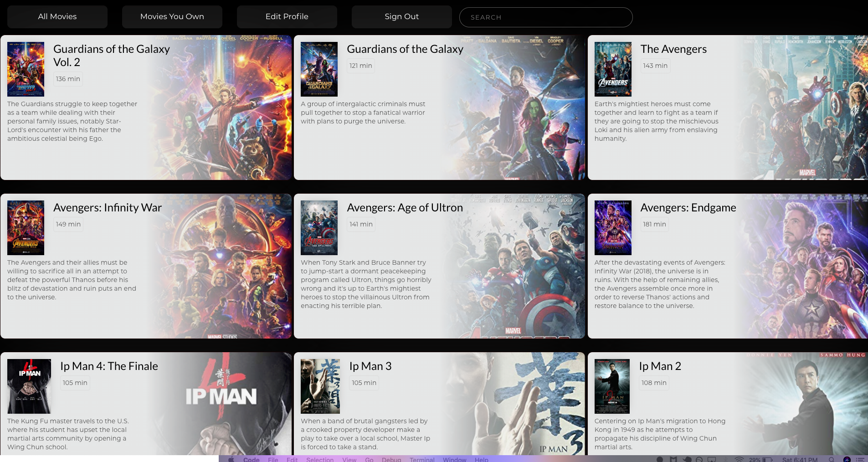
Task: Click Ip Man 3's 105 min badge
Action: tap(364, 383)
